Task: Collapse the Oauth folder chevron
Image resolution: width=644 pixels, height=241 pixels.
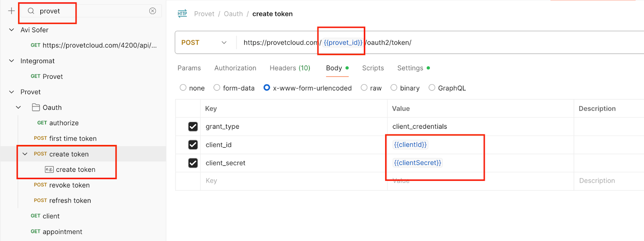Action: [19, 107]
